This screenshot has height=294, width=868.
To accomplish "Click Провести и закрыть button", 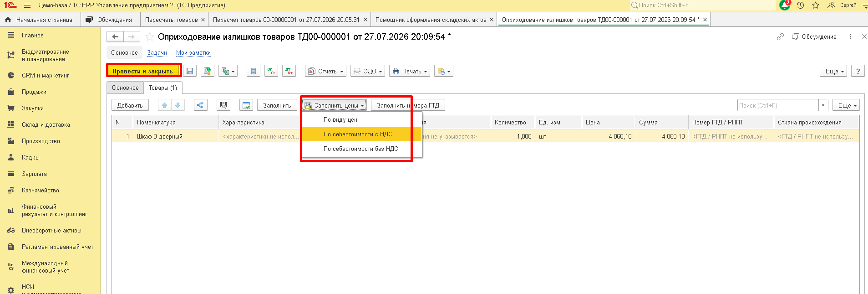I will coord(142,71).
